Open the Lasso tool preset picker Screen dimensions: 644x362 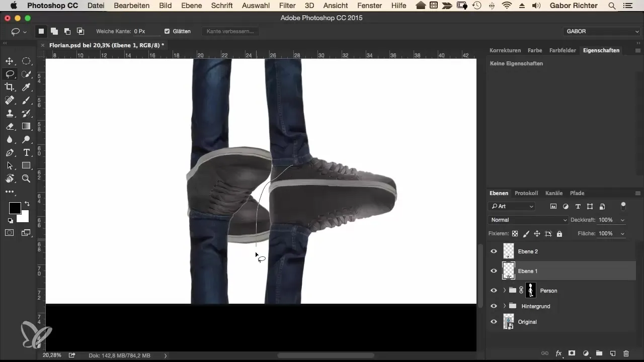pos(19,31)
